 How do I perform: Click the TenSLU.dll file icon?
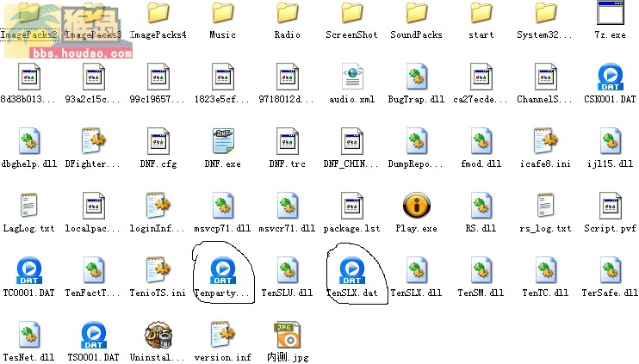click(x=288, y=270)
